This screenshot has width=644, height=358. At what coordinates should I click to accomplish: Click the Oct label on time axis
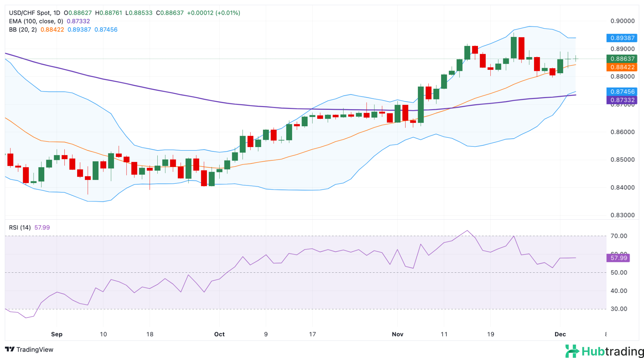219,334
